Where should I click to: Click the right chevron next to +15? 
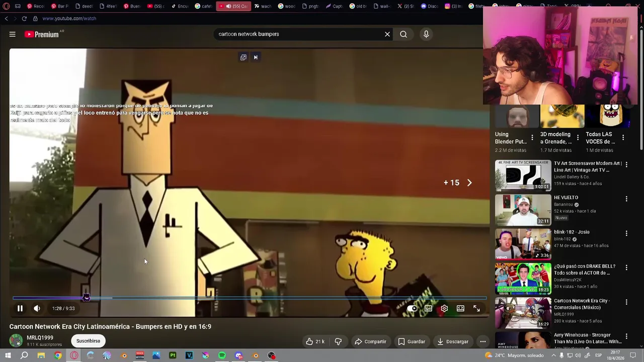click(x=469, y=183)
